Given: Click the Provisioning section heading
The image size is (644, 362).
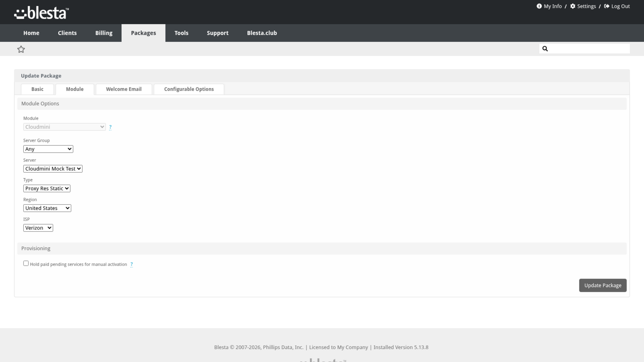Looking at the screenshot, I should coord(36,248).
